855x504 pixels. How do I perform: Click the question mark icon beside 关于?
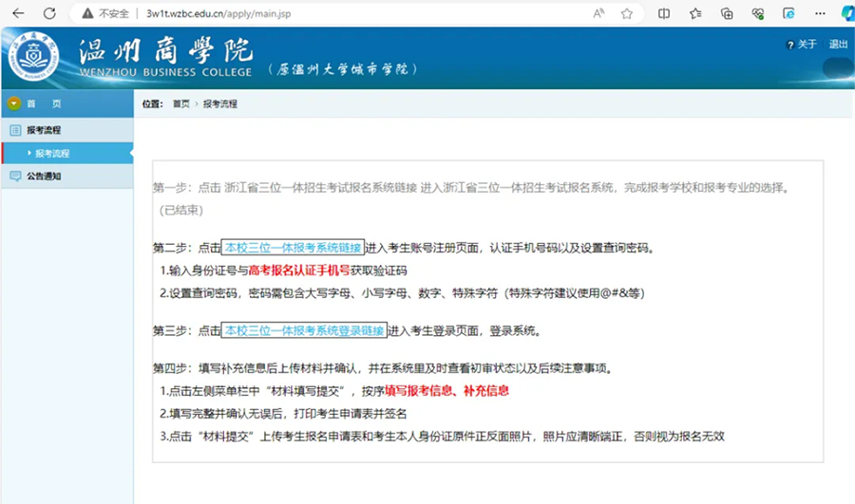coord(790,45)
